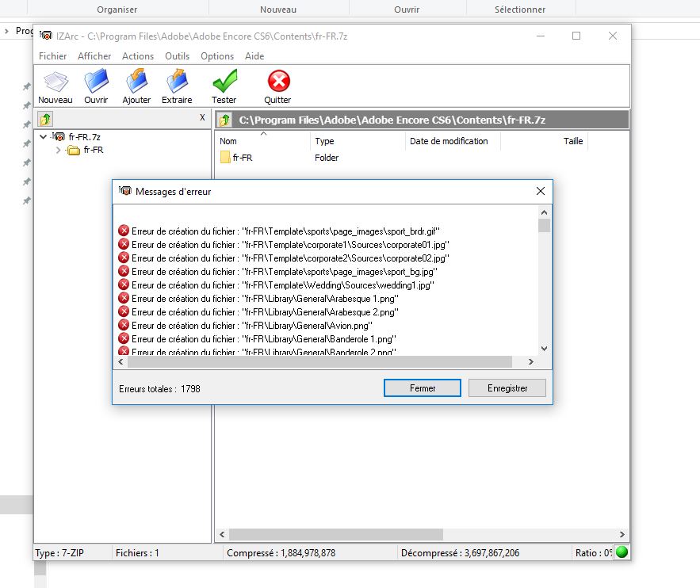Click error icon for Arabesque 1.png row

124,298
